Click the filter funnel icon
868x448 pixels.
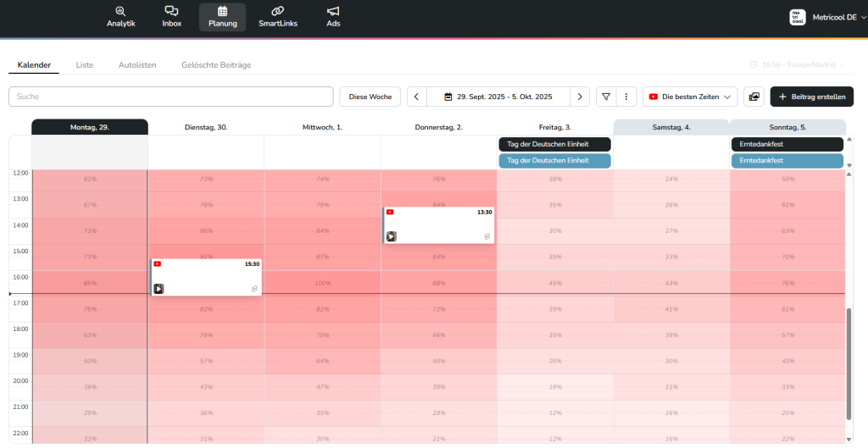[606, 97]
